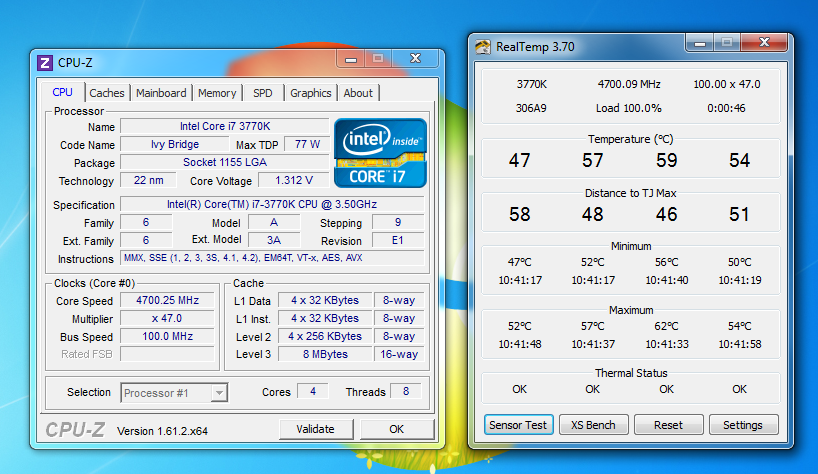Close the CPU-Z window
The height and width of the screenshot is (474, 818).
415,58
